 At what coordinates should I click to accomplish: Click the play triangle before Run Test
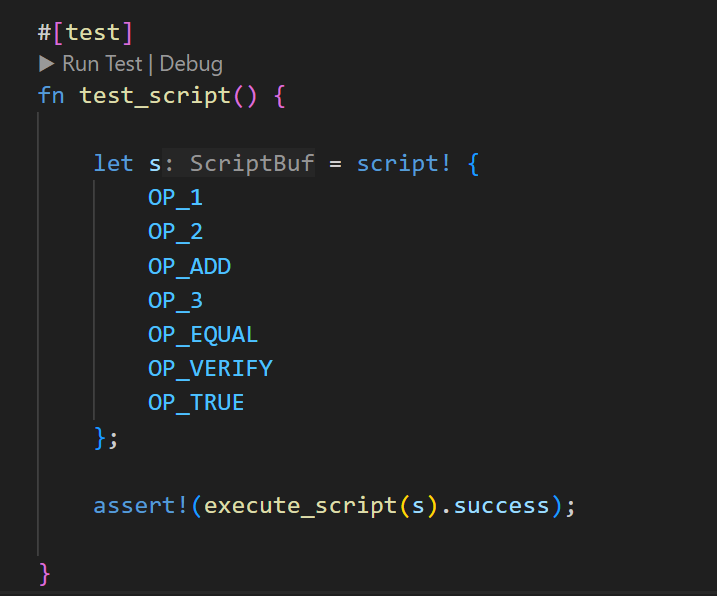coord(46,64)
